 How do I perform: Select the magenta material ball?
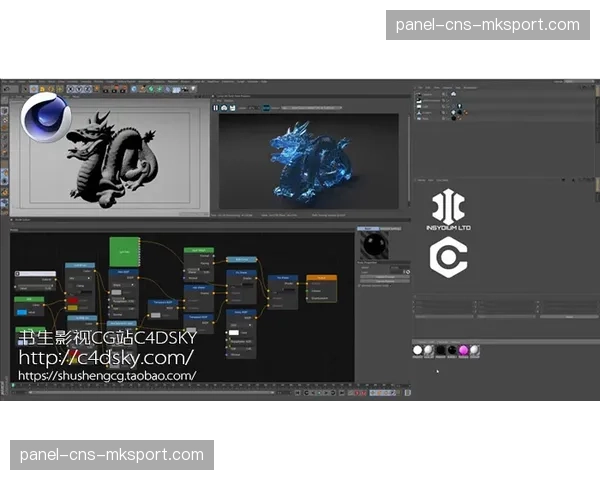(x=462, y=351)
